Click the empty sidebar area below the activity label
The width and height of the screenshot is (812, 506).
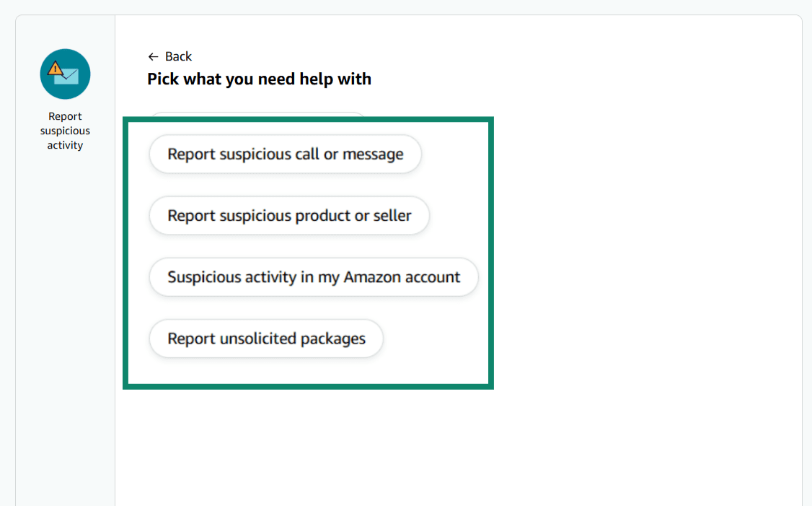point(65,325)
